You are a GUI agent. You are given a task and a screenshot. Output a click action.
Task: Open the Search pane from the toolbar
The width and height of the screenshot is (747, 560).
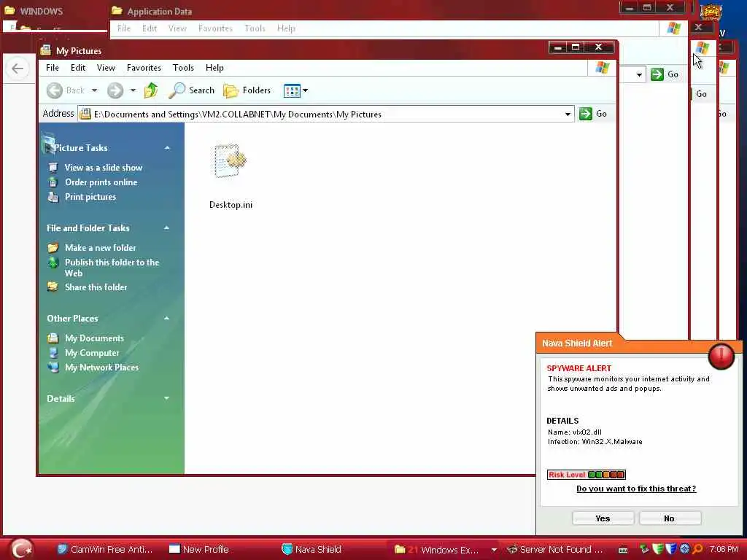coord(192,90)
